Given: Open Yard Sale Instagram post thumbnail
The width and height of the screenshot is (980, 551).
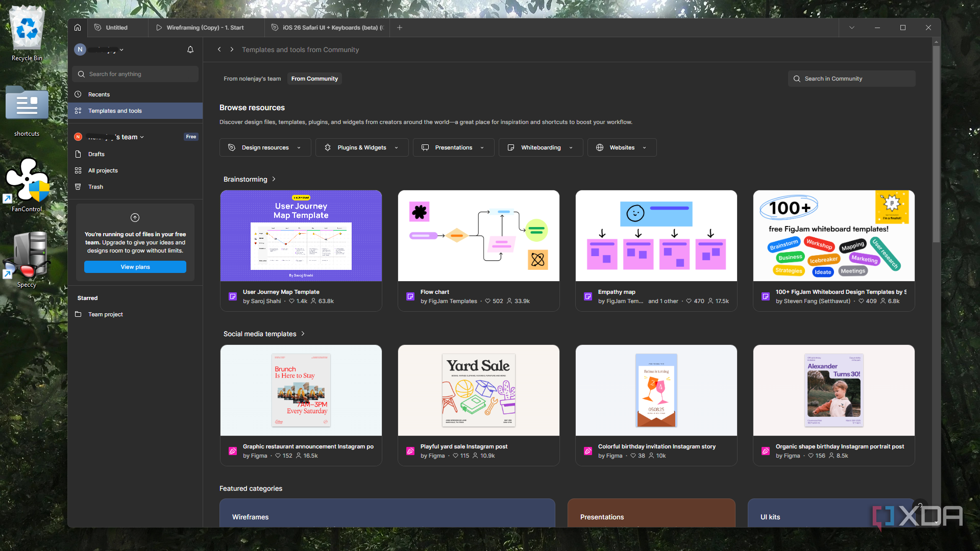Looking at the screenshot, I should 479,390.
